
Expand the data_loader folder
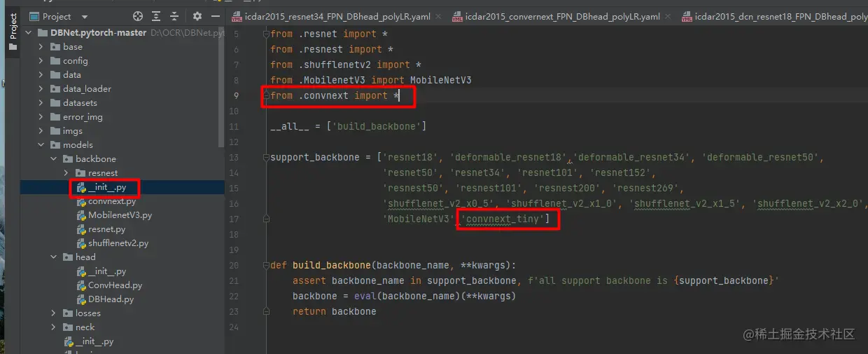click(x=41, y=89)
